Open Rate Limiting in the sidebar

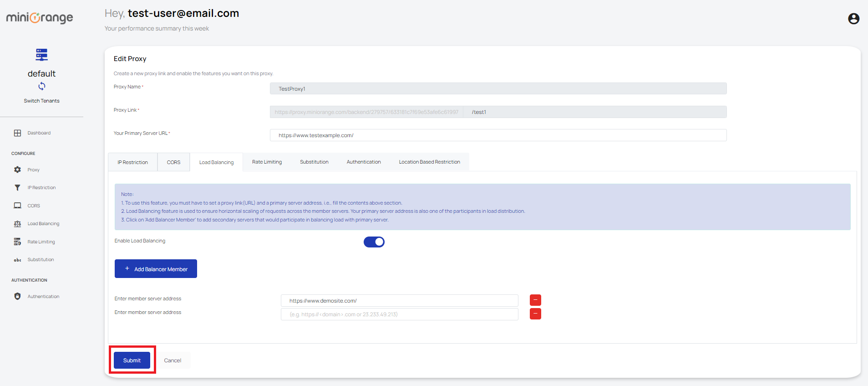pyautogui.click(x=41, y=242)
